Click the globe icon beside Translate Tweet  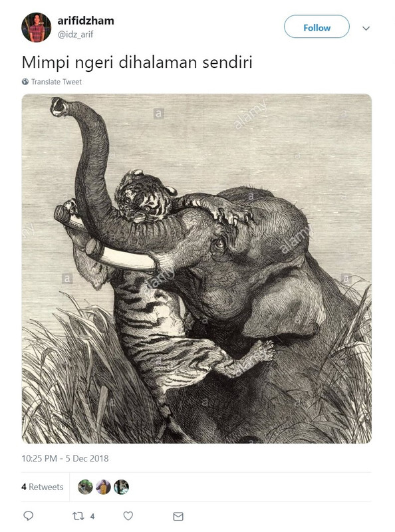(25, 82)
